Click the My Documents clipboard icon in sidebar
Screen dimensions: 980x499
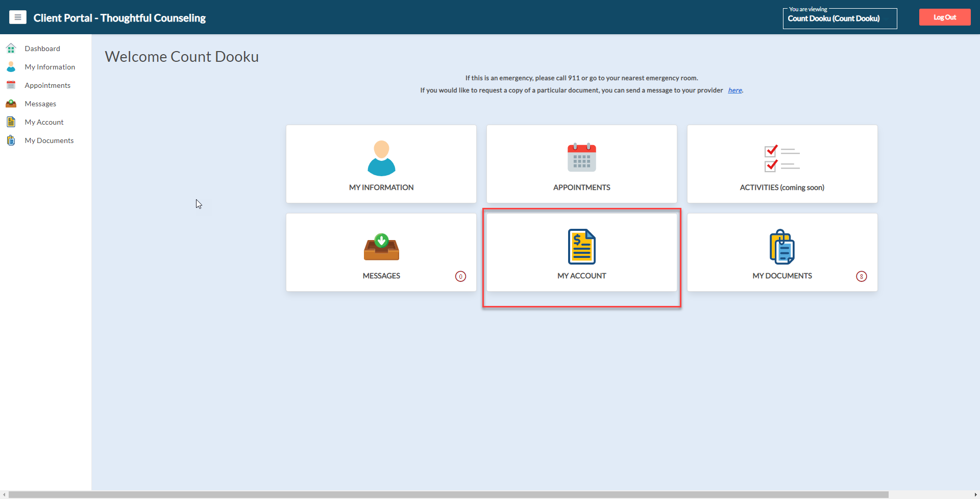pos(11,140)
